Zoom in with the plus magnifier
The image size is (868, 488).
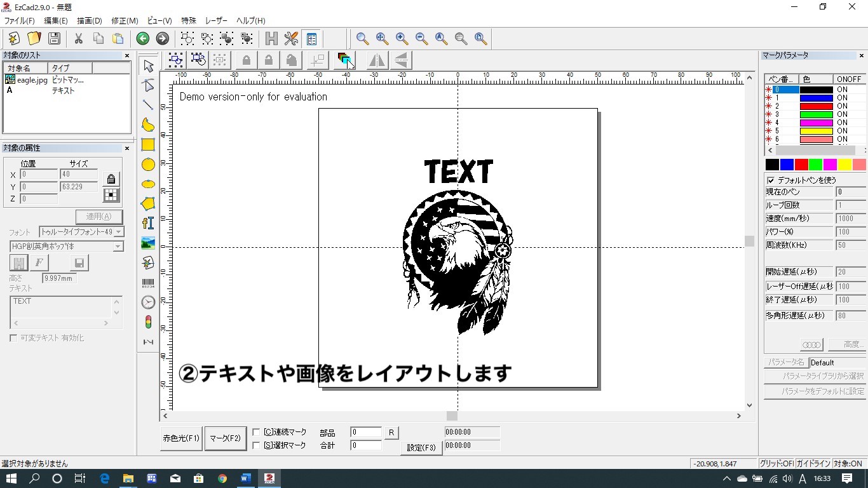[402, 39]
